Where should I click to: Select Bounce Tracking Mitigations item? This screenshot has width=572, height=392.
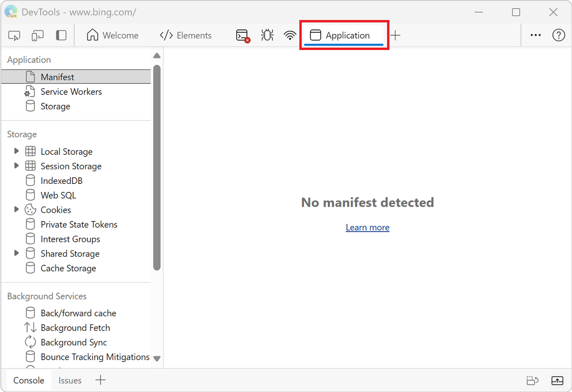76,357
